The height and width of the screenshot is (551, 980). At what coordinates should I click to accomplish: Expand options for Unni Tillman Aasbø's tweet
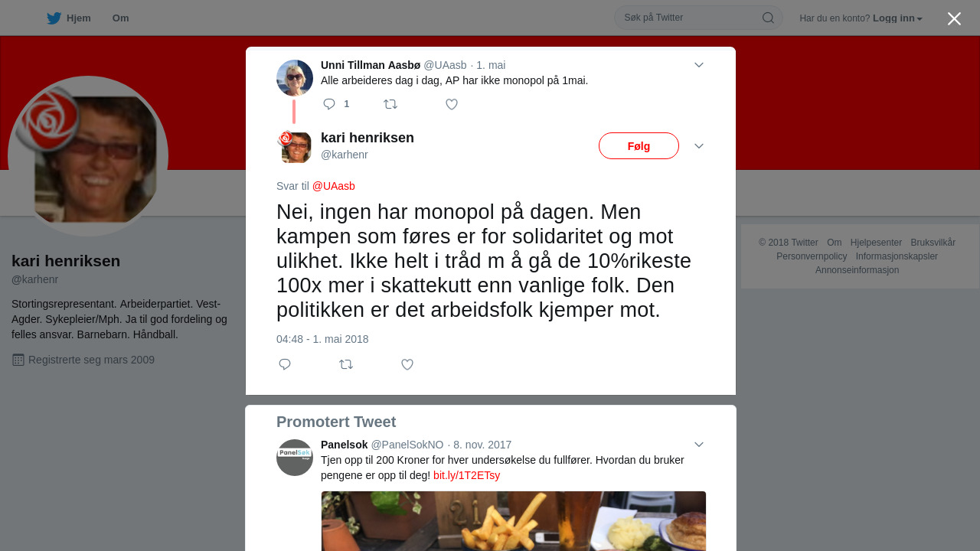point(699,65)
